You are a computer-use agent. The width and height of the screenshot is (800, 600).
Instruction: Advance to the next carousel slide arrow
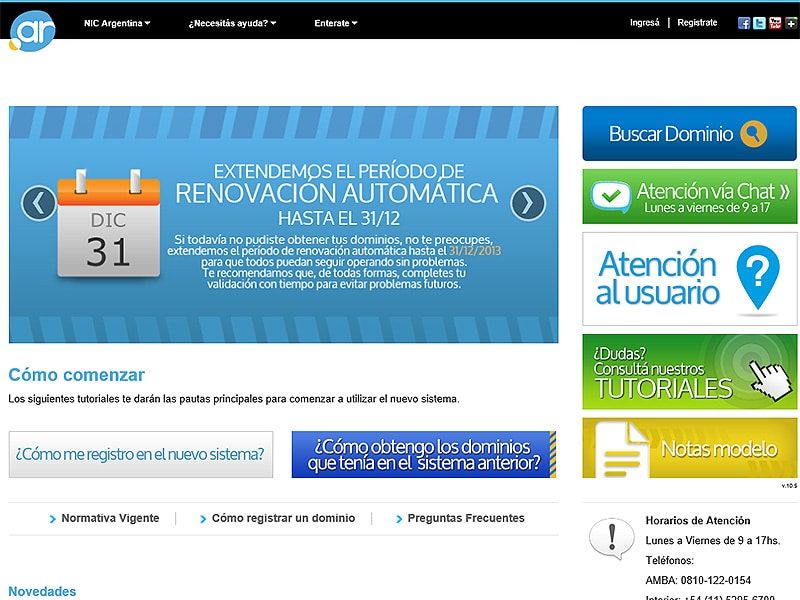pyautogui.click(x=528, y=203)
